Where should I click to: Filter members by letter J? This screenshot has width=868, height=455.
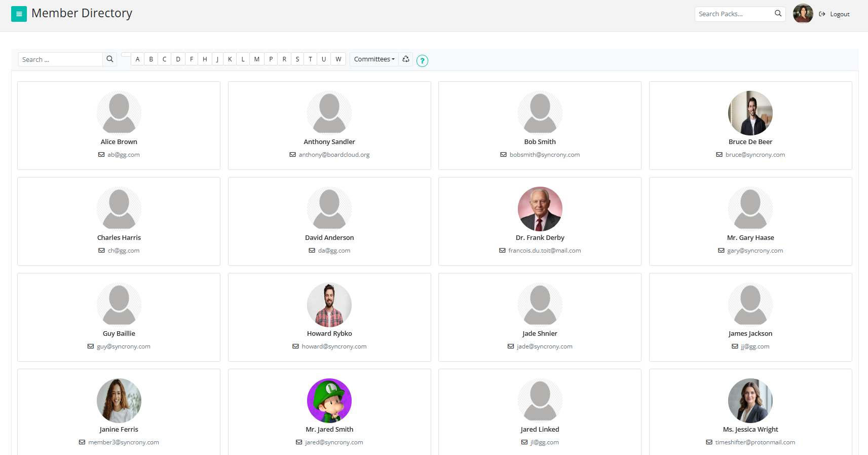[x=217, y=59]
